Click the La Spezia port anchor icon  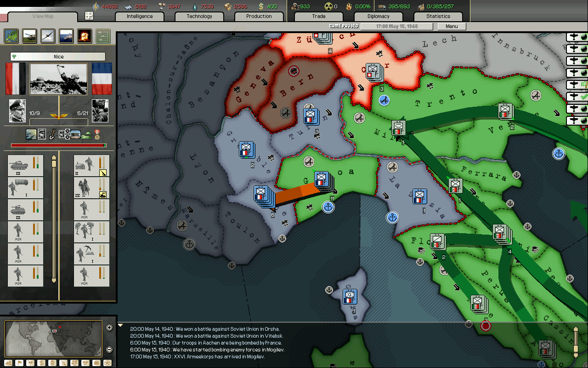point(392,217)
